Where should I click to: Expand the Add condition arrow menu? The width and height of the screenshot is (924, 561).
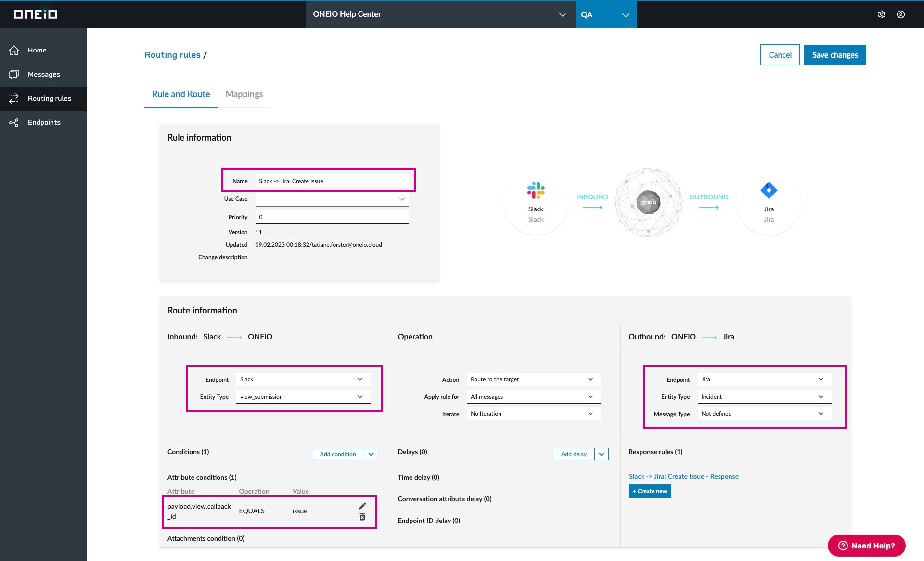pos(371,454)
